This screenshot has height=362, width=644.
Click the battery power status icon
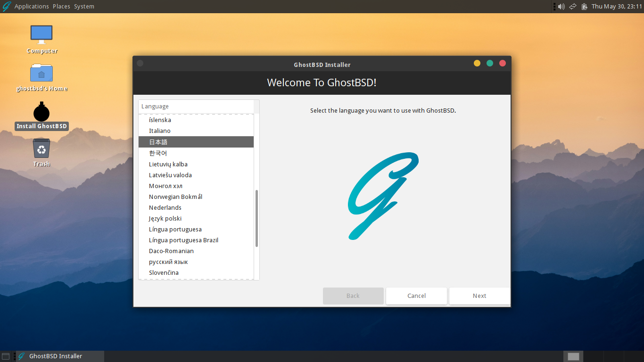(585, 7)
